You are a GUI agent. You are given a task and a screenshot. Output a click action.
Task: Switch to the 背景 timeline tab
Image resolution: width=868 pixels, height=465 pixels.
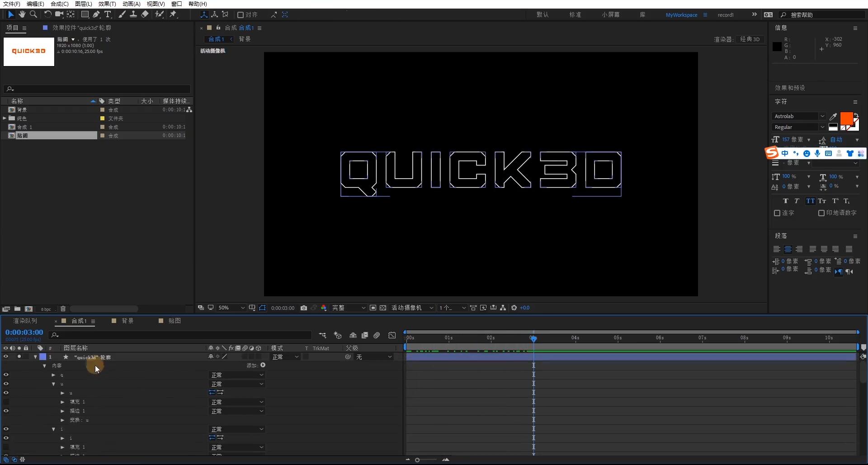click(x=127, y=321)
